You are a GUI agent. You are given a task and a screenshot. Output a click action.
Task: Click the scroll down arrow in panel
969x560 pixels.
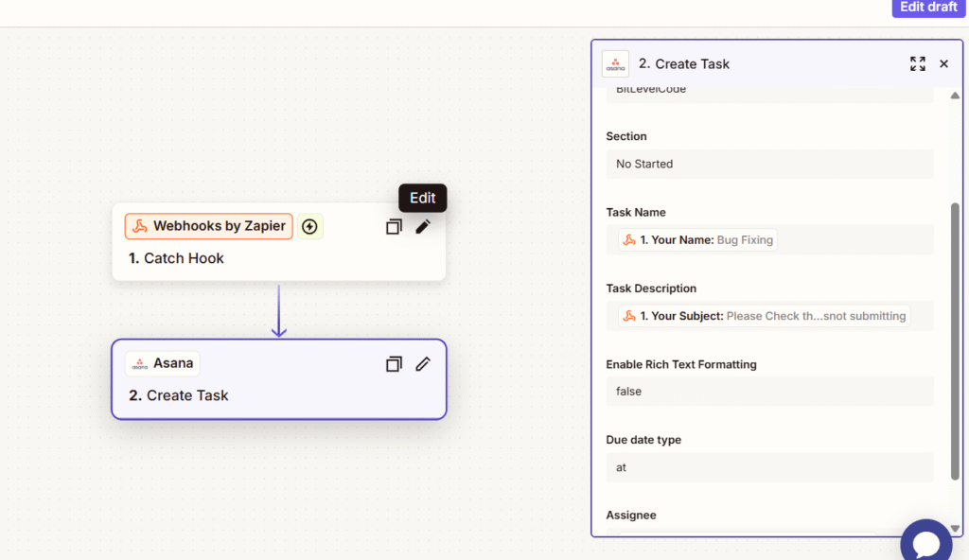(x=955, y=529)
